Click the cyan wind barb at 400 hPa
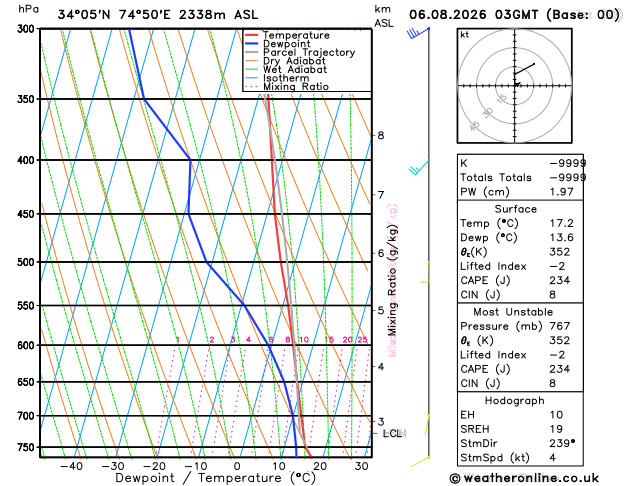The width and height of the screenshot is (629, 486). click(x=419, y=167)
